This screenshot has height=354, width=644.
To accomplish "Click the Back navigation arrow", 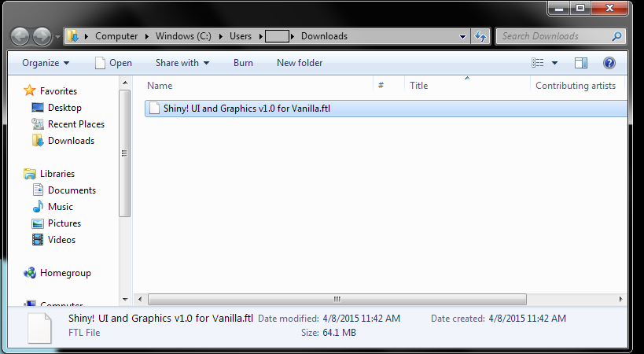I will (21, 36).
